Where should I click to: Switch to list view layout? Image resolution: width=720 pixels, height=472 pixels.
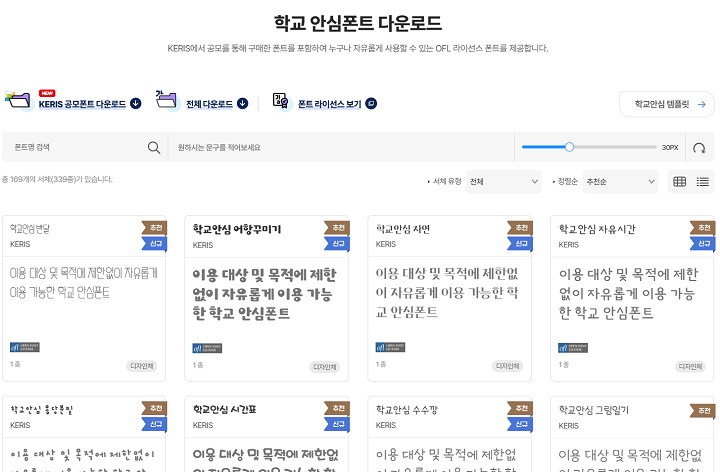coord(703,181)
